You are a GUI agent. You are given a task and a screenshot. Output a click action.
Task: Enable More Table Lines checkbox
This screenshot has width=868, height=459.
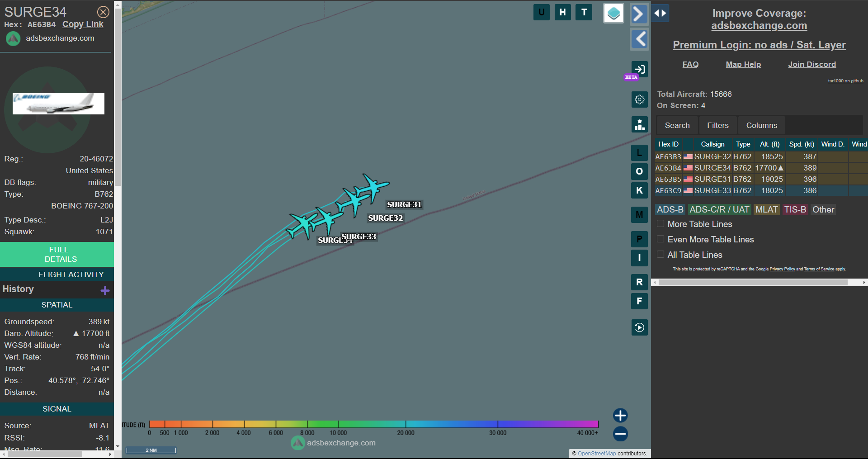[x=660, y=223]
